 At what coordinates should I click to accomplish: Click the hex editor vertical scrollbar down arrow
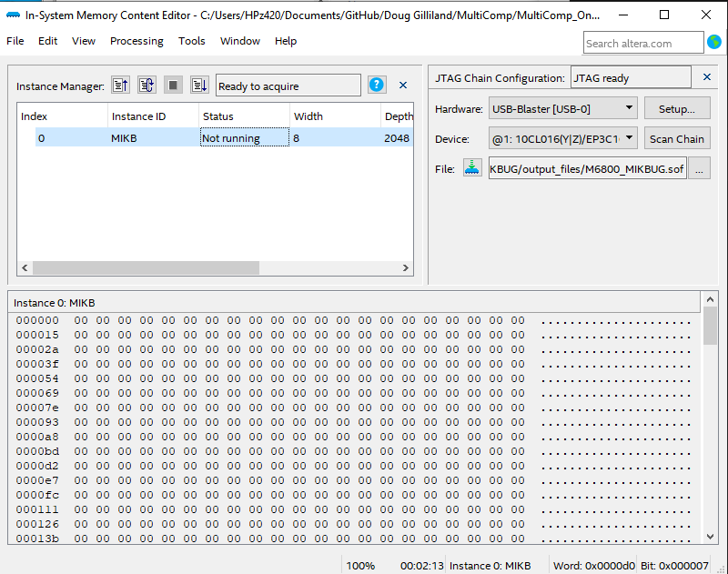[x=710, y=537]
